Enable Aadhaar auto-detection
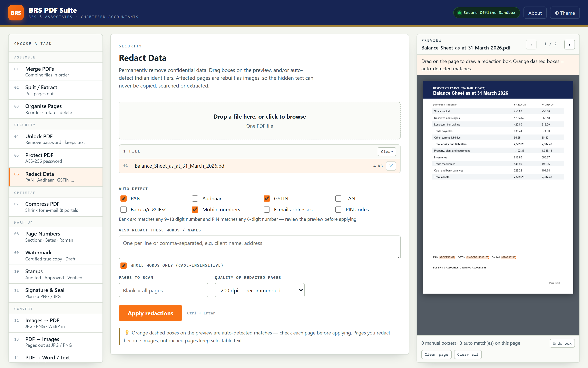The height and width of the screenshot is (368, 588). [195, 199]
